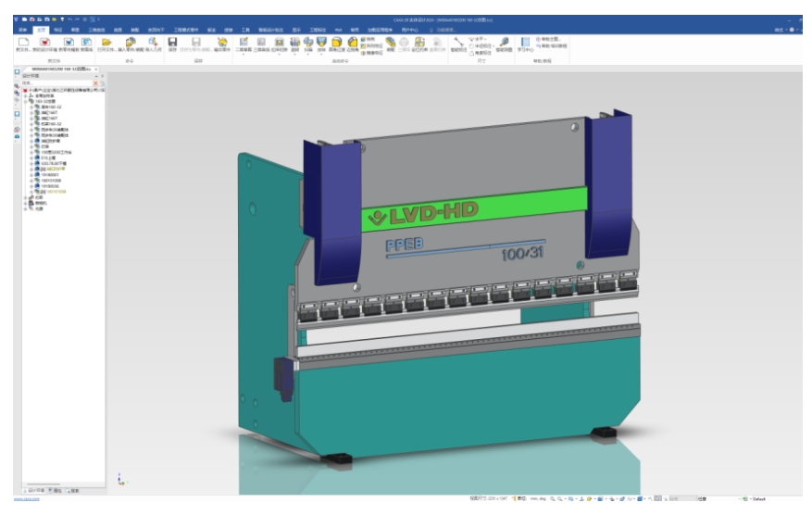This screenshot has height=515, width=812.
Task: Click the Smart Measure ribbon icon
Action: [x=504, y=42]
